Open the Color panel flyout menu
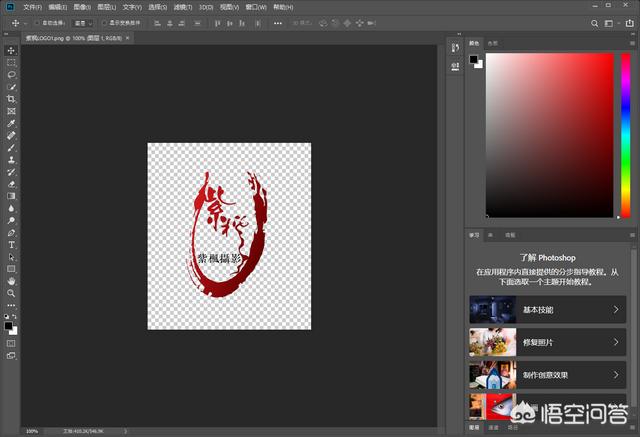The height and width of the screenshot is (437, 640). pyautogui.click(x=632, y=43)
